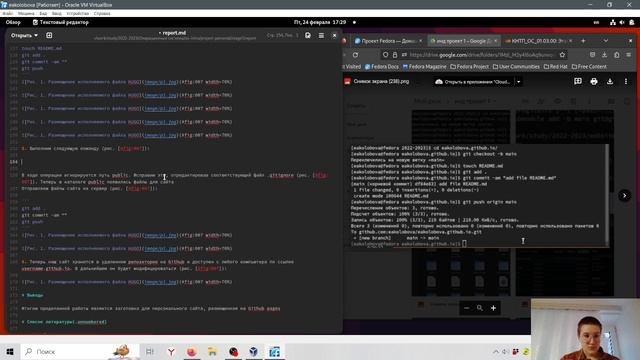Print the image with printer icon
This screenshot has width=640, height=360.
pyautogui.click(x=594, y=82)
